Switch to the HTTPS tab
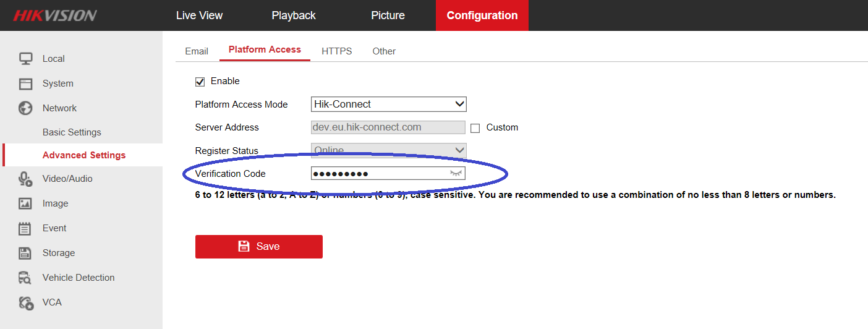Viewport: 868px width, 329px height. point(336,51)
